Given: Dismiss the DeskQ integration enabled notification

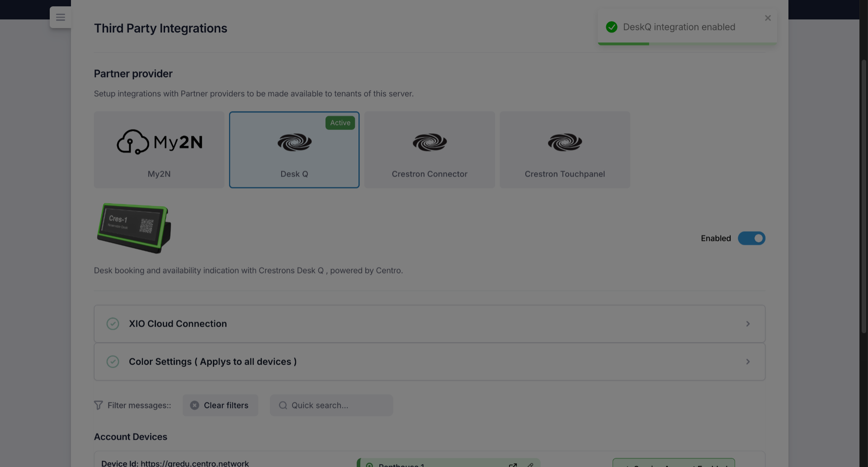Looking at the screenshot, I should [767, 18].
